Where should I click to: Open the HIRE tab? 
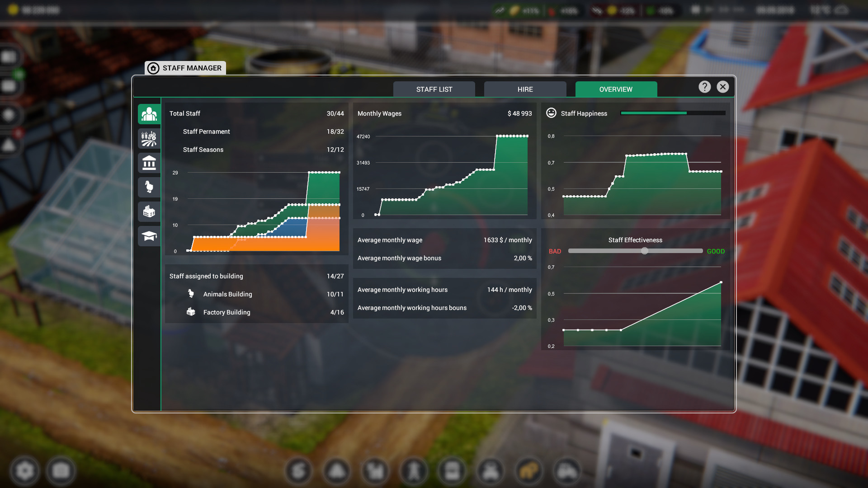tap(525, 89)
